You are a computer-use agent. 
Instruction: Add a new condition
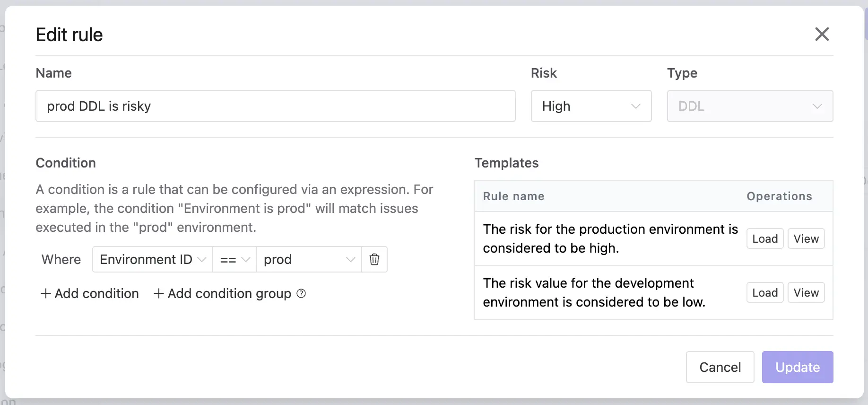[90, 293]
